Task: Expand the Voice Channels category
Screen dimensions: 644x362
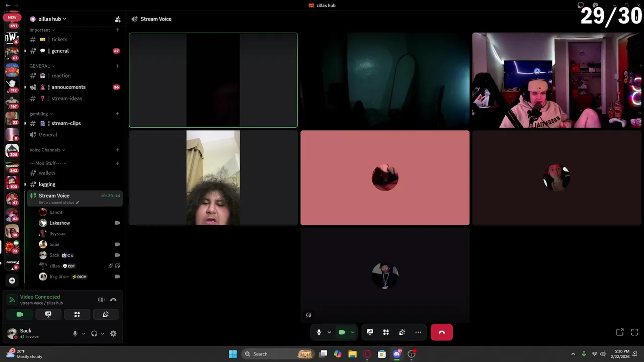Action: tap(47, 150)
